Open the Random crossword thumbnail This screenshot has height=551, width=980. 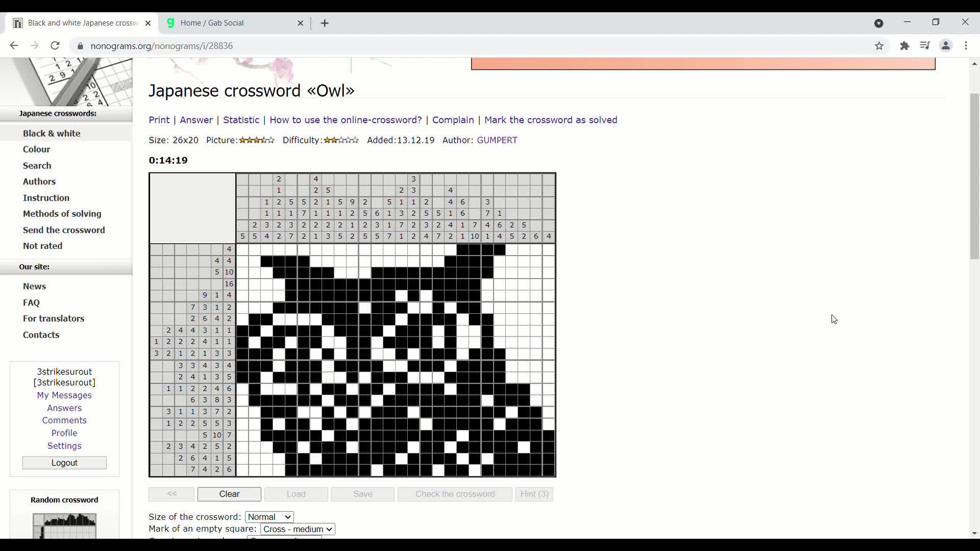(x=64, y=525)
